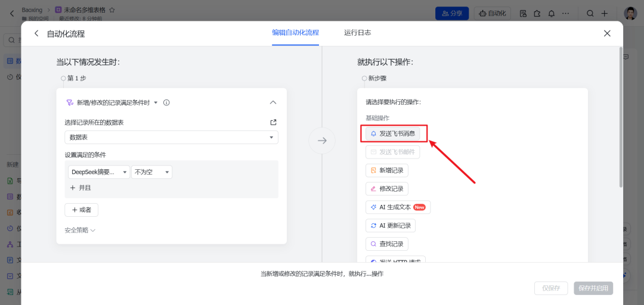644x305 pixels.
Task: Open the DeepSeek摘要 field dropdown
Action: [99, 172]
